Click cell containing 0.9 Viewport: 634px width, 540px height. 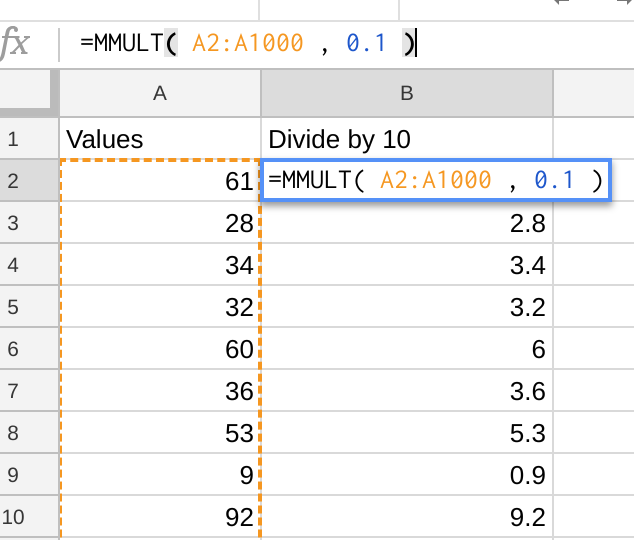pos(407,475)
